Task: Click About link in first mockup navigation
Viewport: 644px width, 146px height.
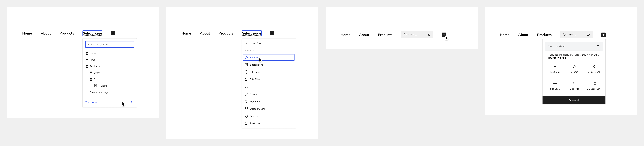Action: [x=46, y=33]
